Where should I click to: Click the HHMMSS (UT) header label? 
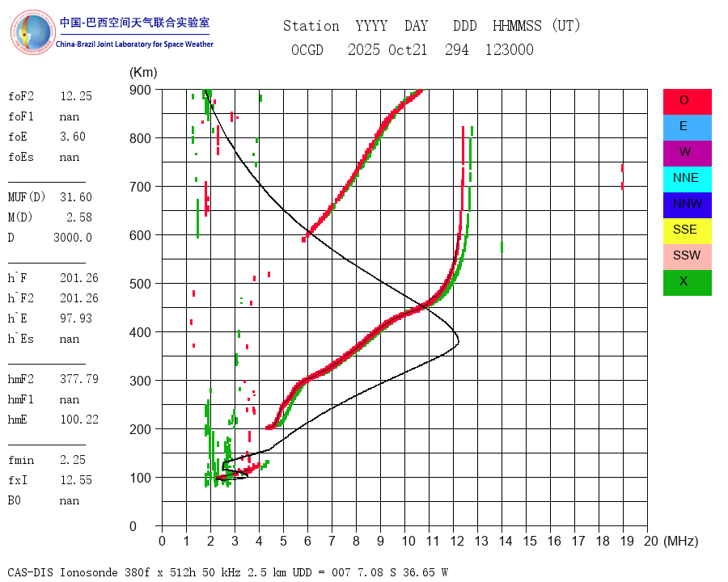click(536, 26)
